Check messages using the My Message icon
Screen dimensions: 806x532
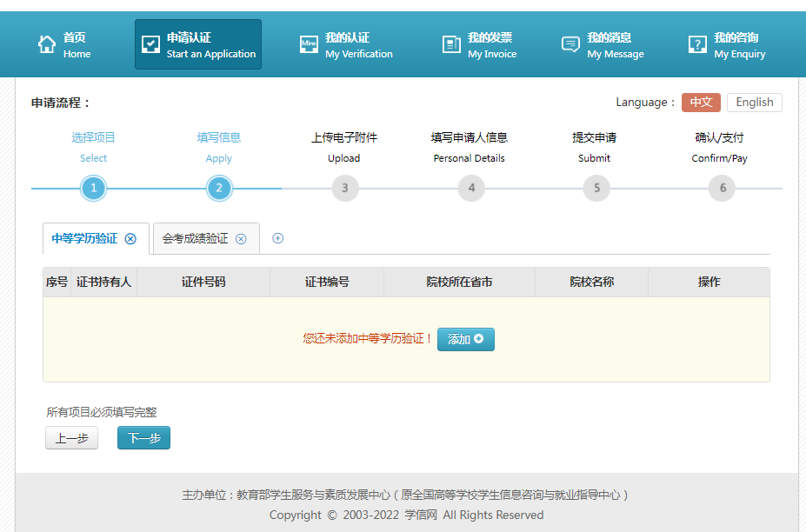[x=570, y=44]
